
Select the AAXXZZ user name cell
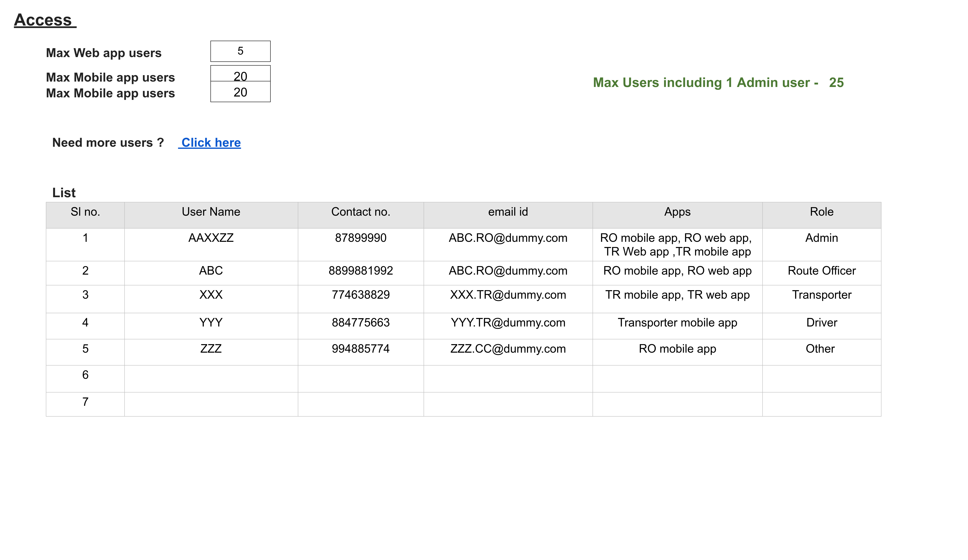211,238
